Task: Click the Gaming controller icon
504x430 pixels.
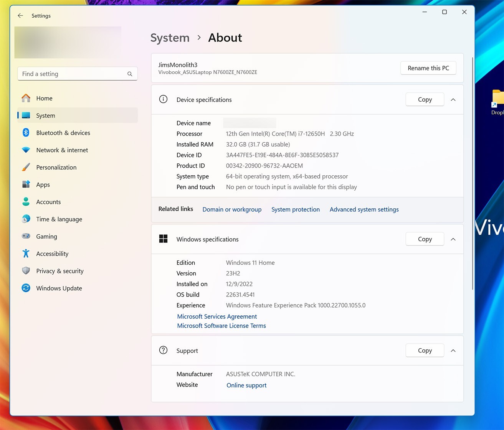Action: 26,236
